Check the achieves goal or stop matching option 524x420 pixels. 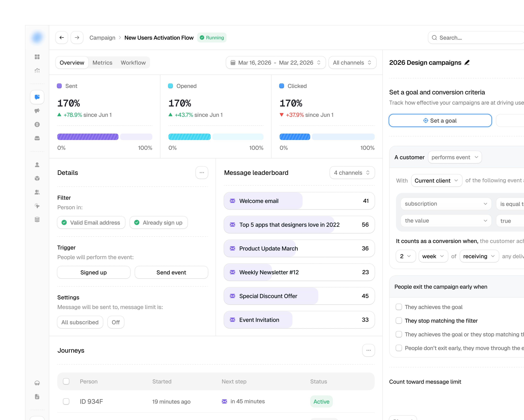(x=399, y=335)
